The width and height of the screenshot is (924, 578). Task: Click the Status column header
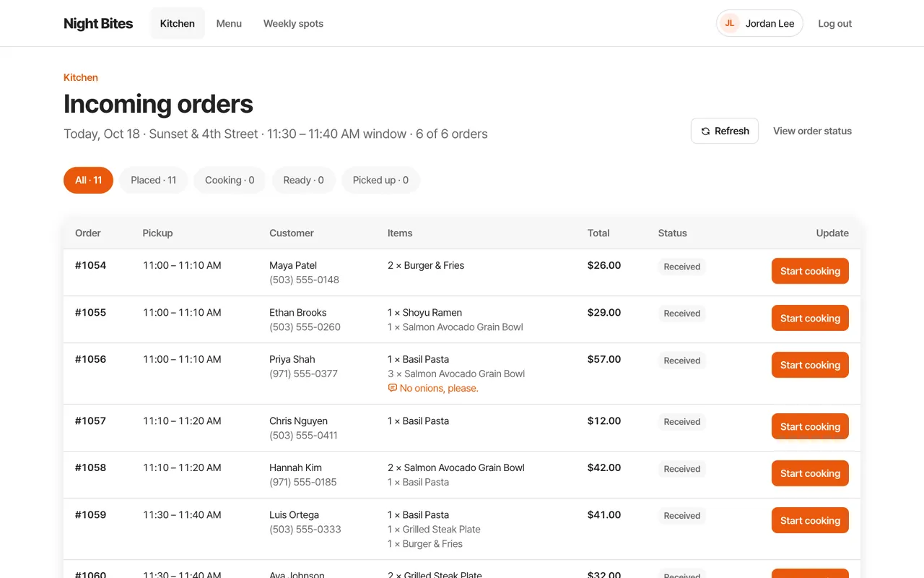672,233
